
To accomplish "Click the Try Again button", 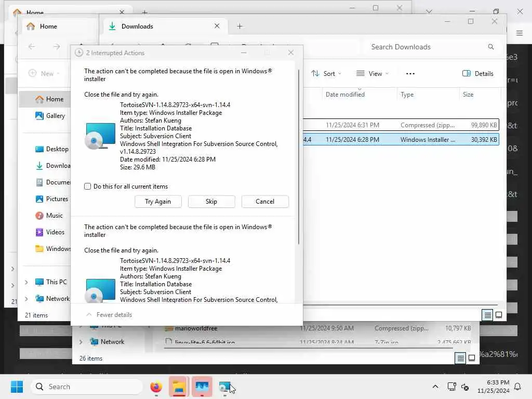I will pos(158,202).
